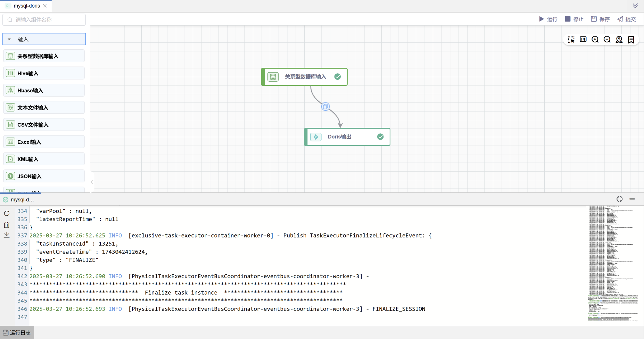This screenshot has width=644, height=339.
Task: Activate the marquee selection tool
Action: 571,40
